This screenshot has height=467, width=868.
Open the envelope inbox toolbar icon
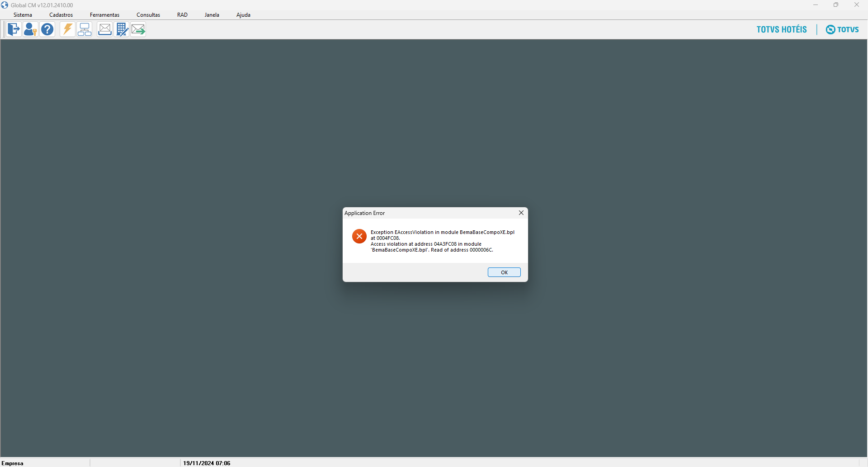(x=105, y=29)
